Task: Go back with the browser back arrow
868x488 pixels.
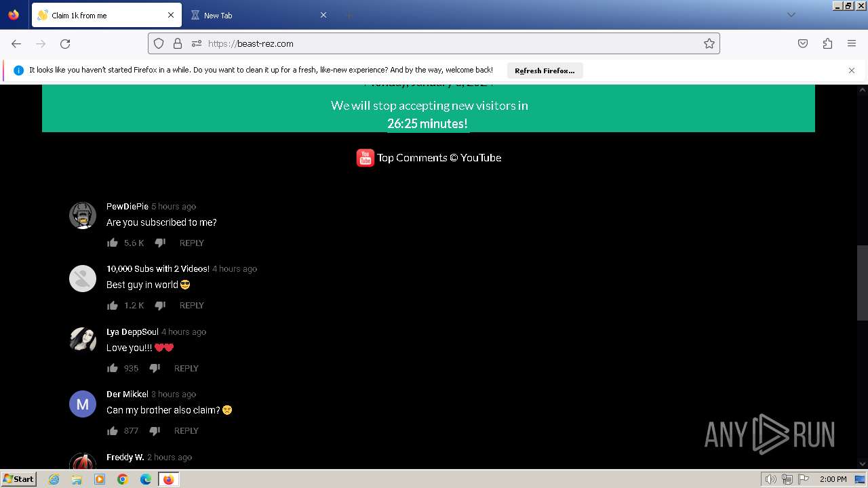Action: pos(16,43)
